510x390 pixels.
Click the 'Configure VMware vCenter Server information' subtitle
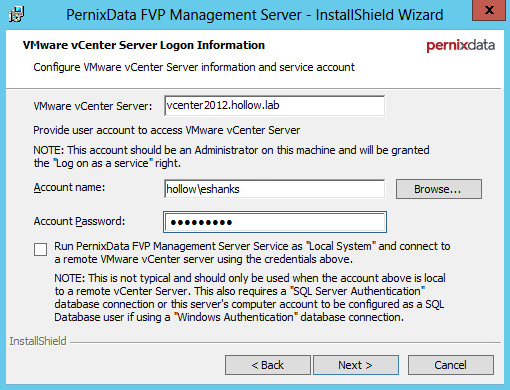(x=194, y=67)
